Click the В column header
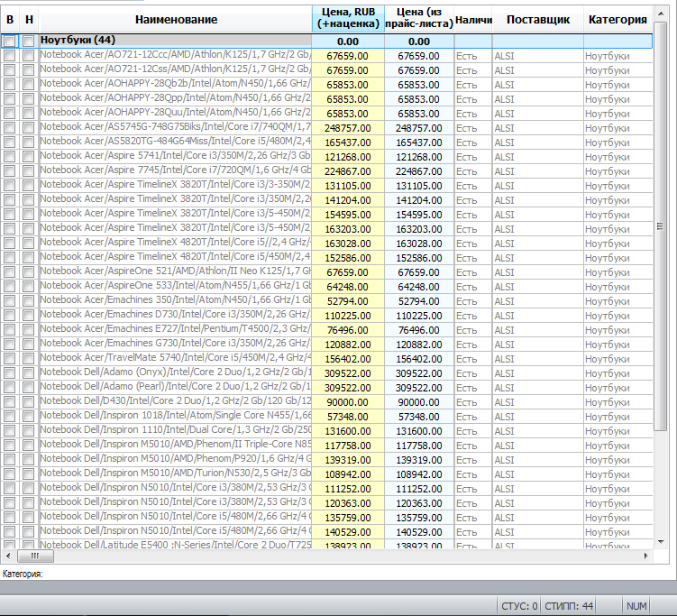677x616 pixels. click(10, 20)
